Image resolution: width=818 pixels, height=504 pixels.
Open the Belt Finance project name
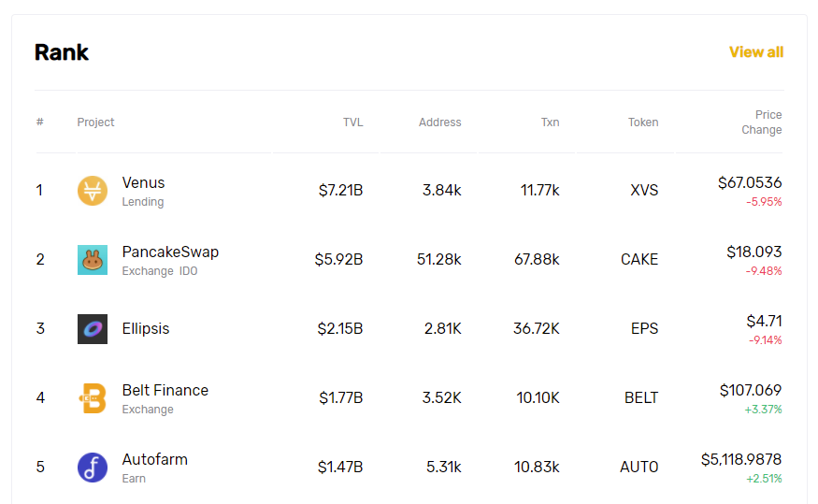[x=165, y=390]
